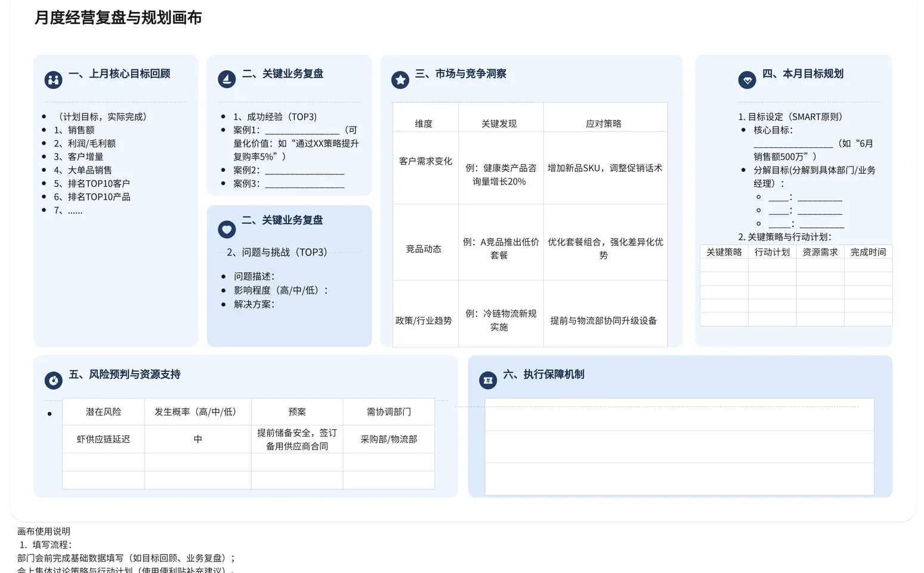Select the 采购部/物流部 coordination cell

(388, 439)
